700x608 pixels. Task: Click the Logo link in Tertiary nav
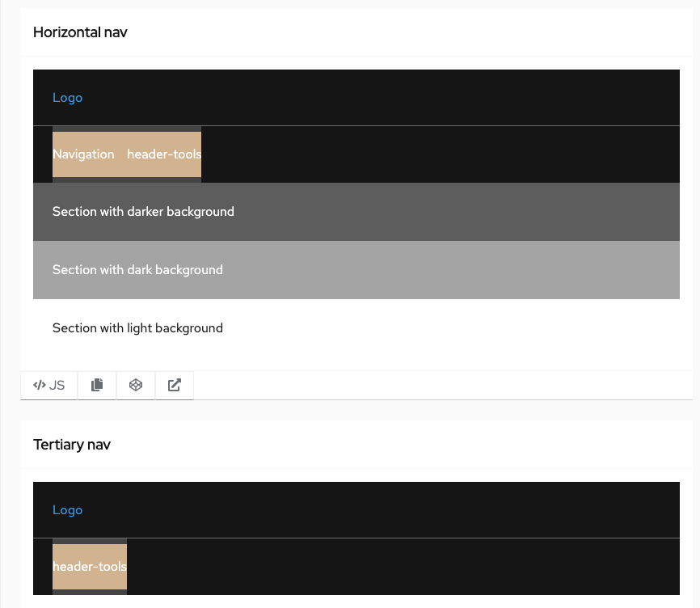tap(67, 510)
